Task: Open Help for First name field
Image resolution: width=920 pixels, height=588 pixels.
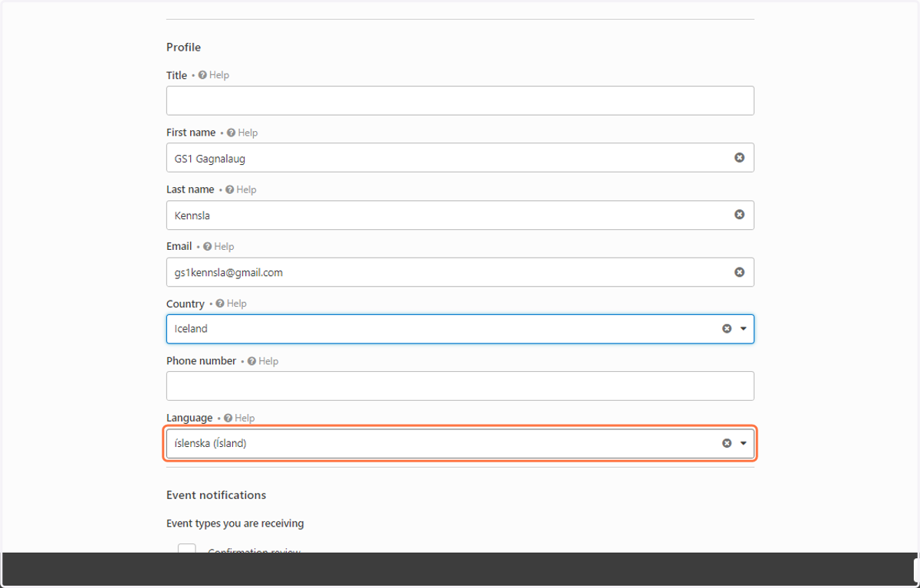Action: tap(242, 133)
